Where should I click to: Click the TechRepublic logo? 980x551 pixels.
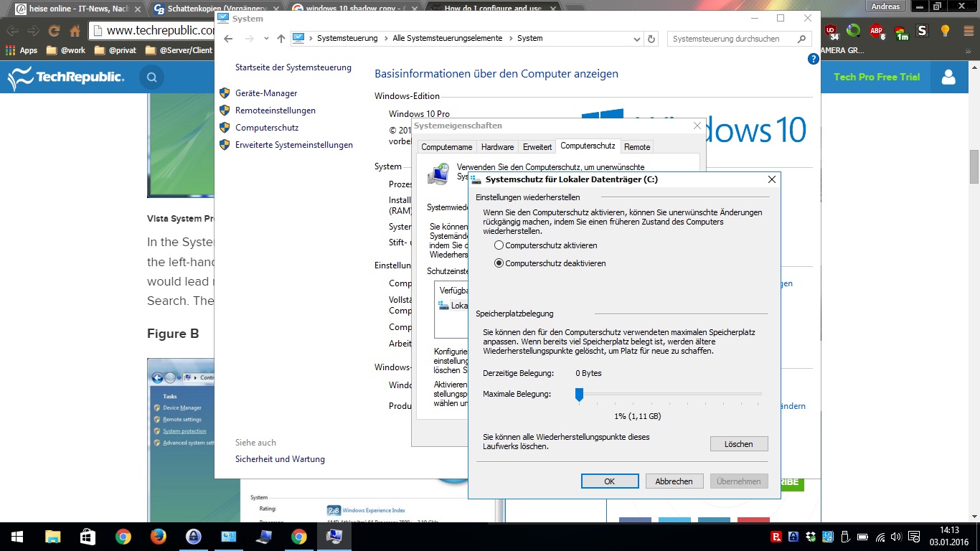click(x=65, y=77)
